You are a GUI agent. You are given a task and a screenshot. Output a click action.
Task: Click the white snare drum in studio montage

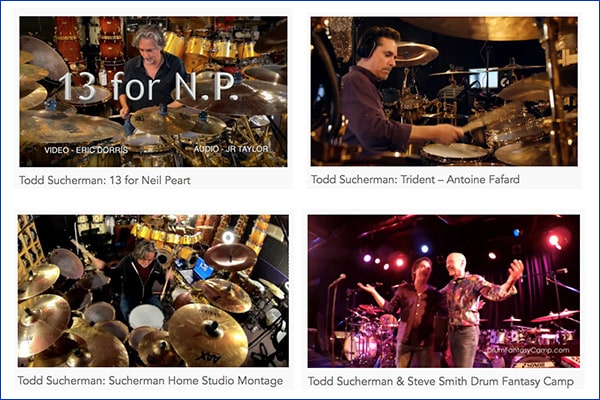pyautogui.click(x=146, y=317)
